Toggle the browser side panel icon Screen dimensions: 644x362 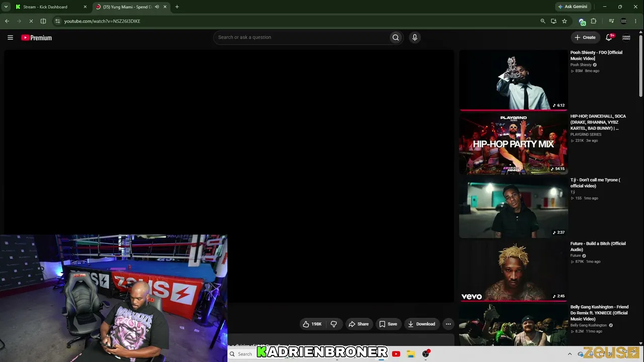pos(43,21)
